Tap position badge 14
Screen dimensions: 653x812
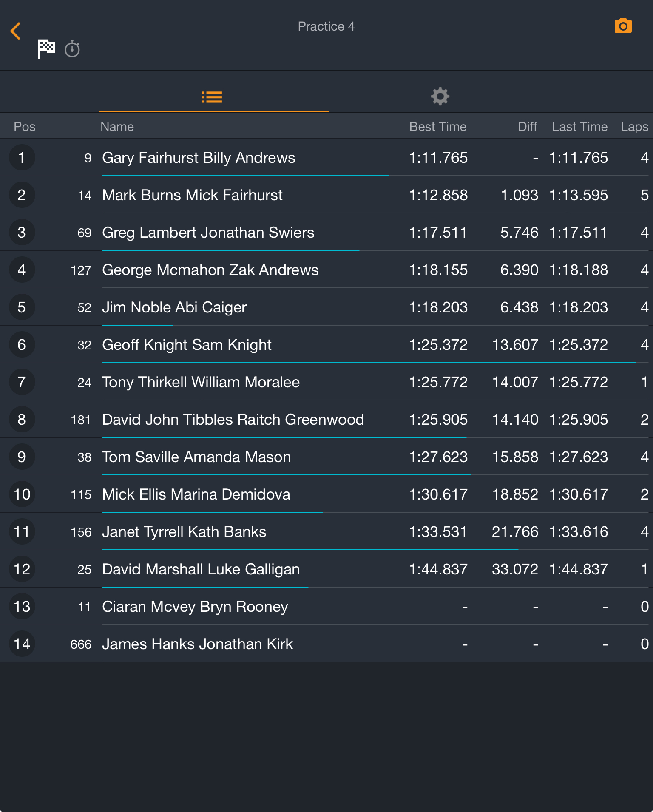[x=22, y=644]
